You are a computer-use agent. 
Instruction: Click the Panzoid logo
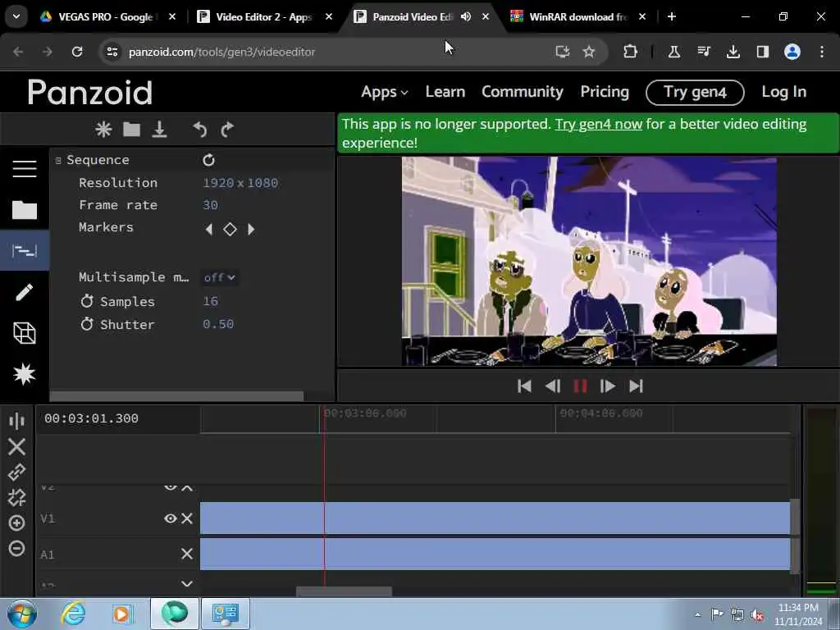tap(90, 92)
